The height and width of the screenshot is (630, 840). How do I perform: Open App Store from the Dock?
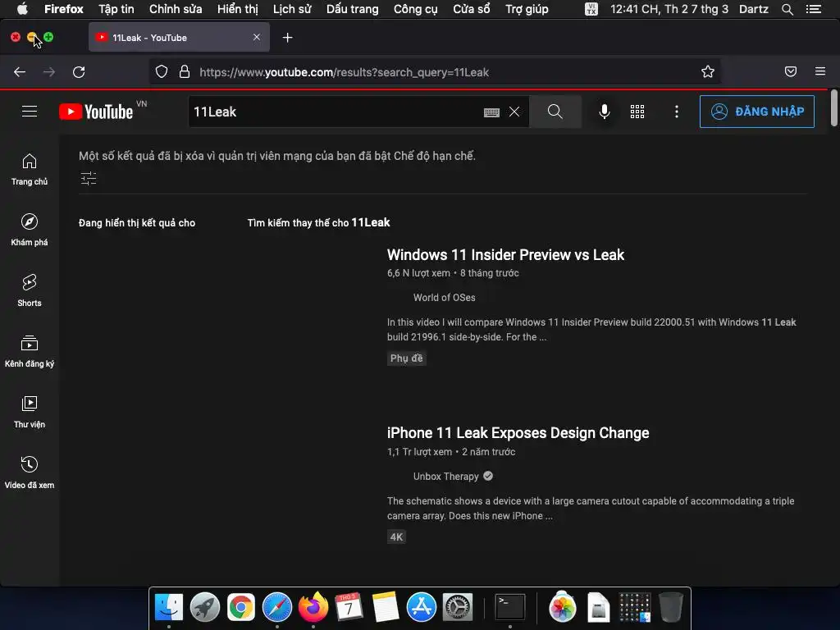tap(421, 608)
